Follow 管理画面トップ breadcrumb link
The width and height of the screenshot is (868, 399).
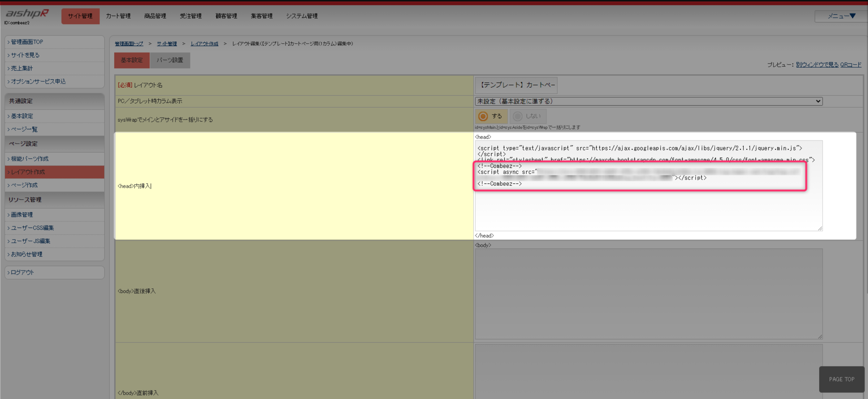pyautogui.click(x=129, y=44)
